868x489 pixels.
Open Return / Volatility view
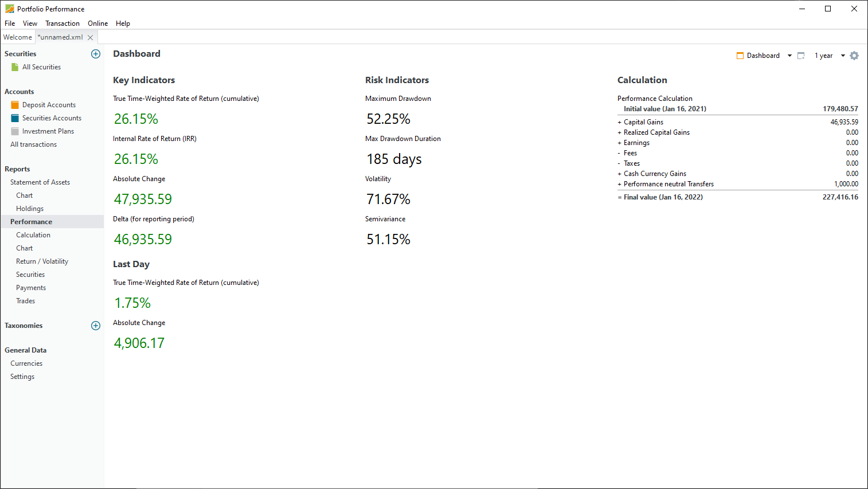point(42,261)
